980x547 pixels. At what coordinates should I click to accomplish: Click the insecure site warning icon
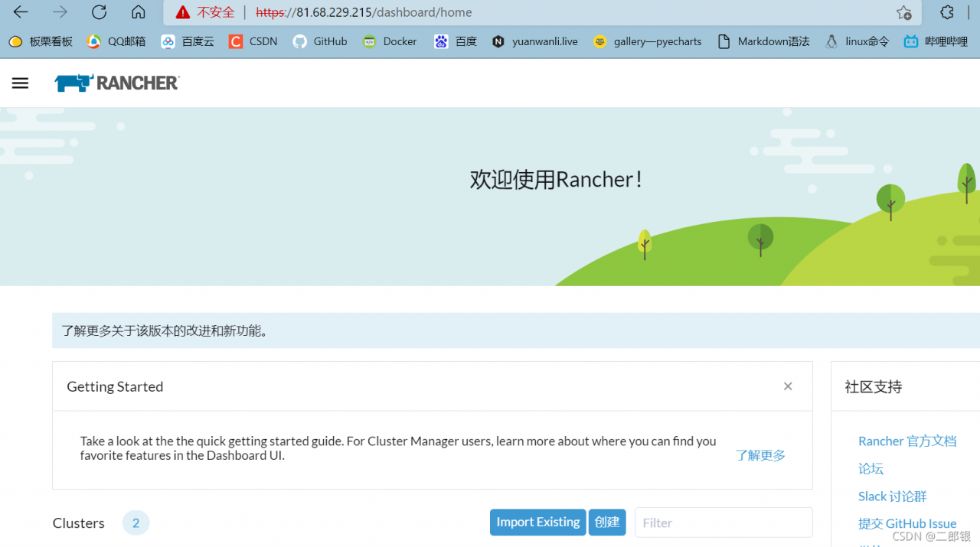click(182, 12)
